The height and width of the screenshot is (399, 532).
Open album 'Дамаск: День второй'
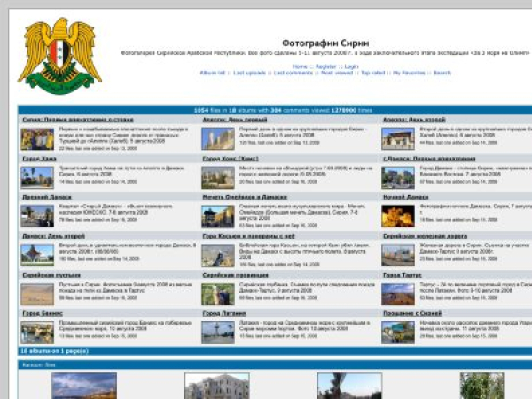tap(53, 236)
